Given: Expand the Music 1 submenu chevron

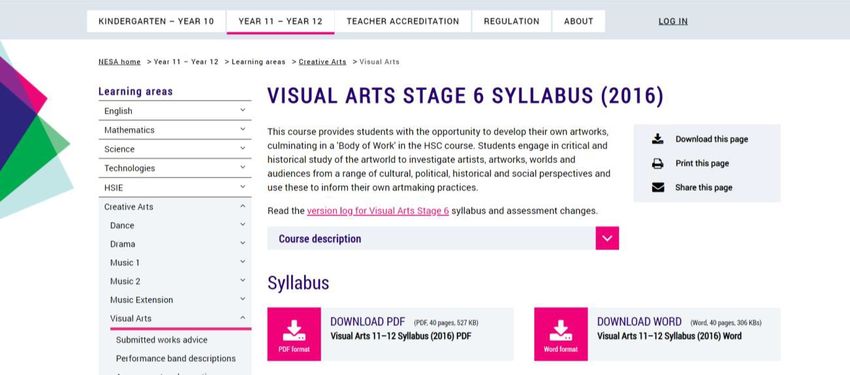Looking at the screenshot, I should (242, 262).
